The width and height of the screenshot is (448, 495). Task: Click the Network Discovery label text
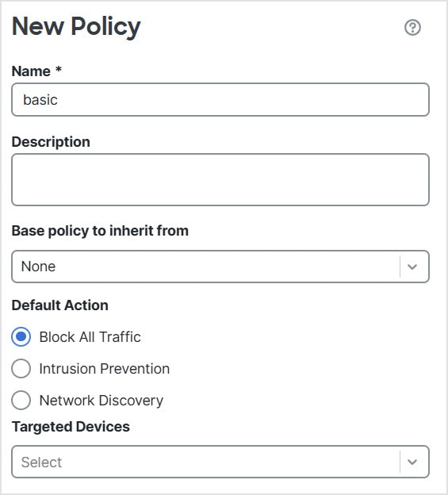tap(101, 401)
